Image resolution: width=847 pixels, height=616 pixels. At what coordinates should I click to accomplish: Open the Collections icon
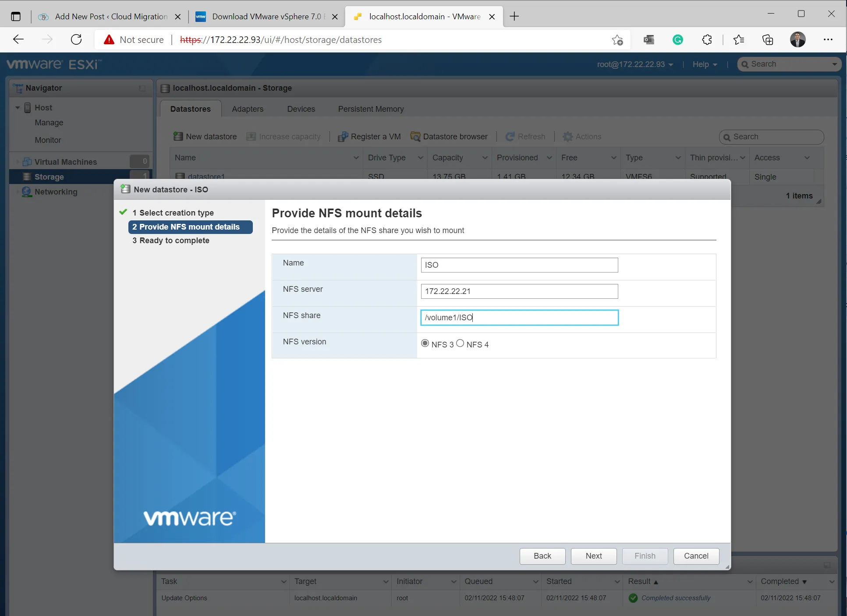click(x=768, y=40)
